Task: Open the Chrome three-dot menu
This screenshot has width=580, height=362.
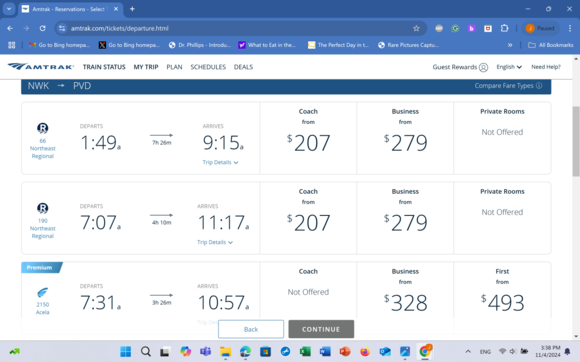Action: pos(570,28)
